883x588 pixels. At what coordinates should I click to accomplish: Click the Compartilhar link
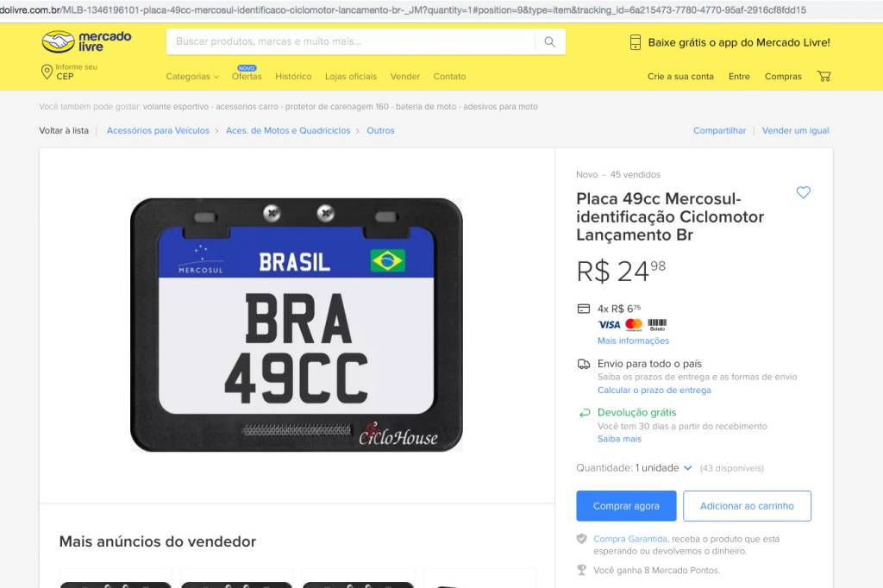(x=719, y=131)
